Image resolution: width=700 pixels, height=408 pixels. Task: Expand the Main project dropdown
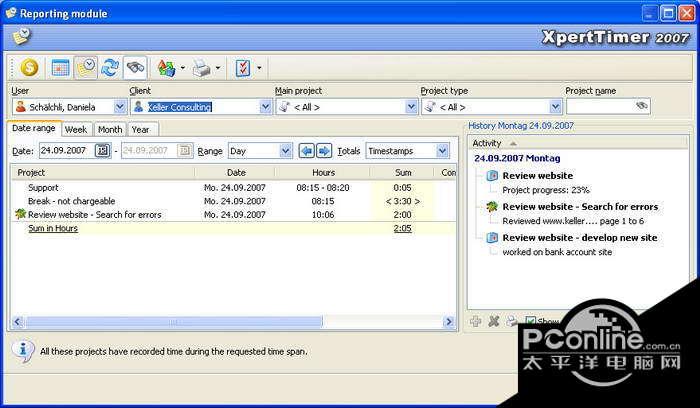pyautogui.click(x=411, y=107)
